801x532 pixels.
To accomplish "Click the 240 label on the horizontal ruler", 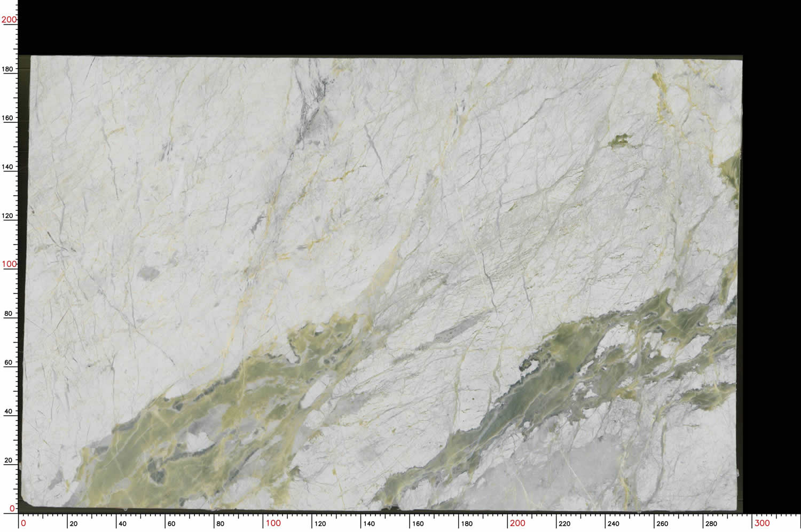I will (614, 523).
